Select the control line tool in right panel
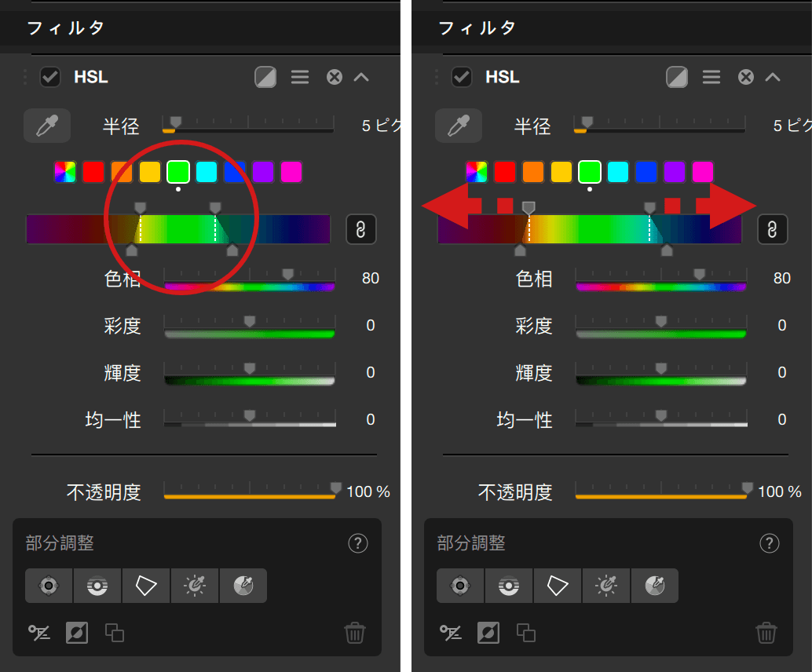This screenshot has height=672, width=812. (509, 586)
